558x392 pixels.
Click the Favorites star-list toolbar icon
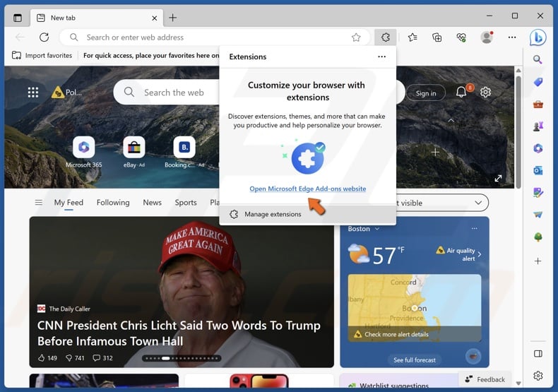(x=412, y=37)
